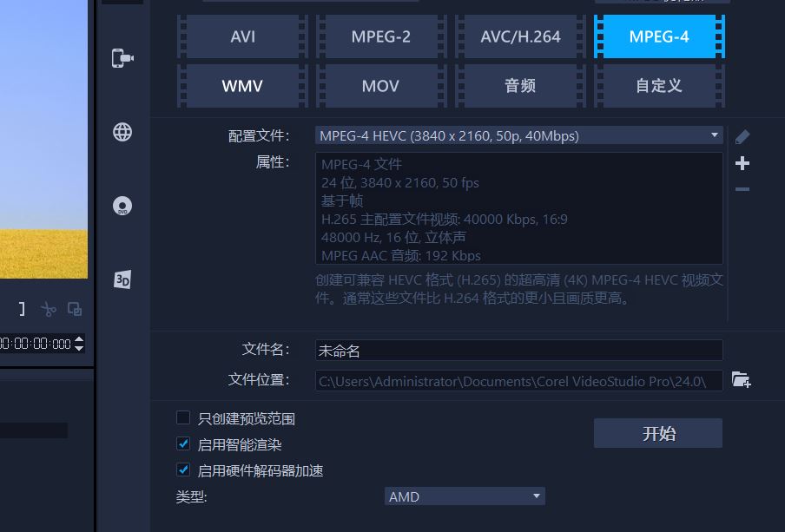The width and height of the screenshot is (785, 532).
Task: Click the scissors split clip icon
Action: coord(49,309)
